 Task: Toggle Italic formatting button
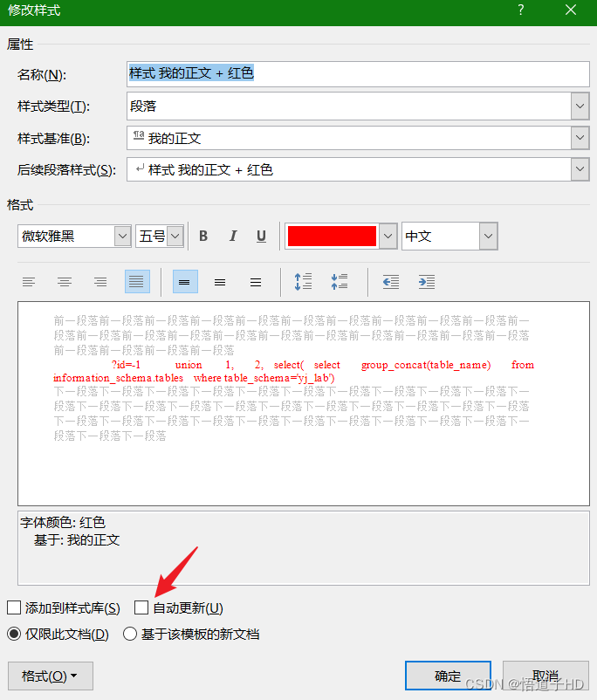click(233, 237)
